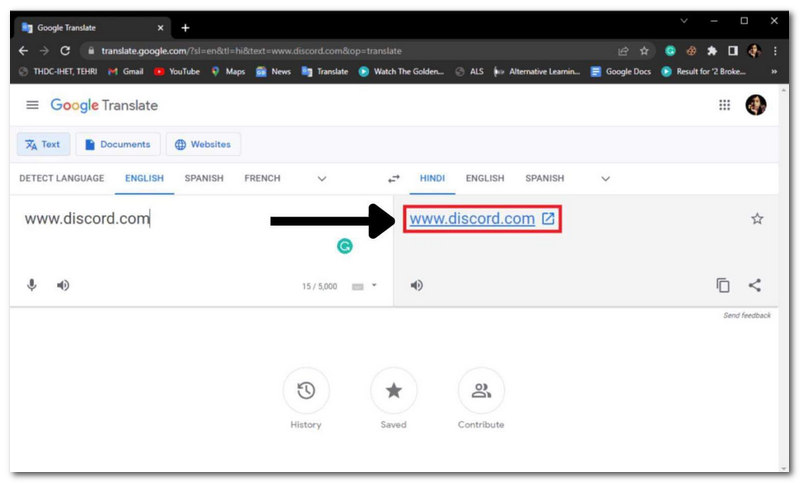Share this page from the address bar
This screenshot has width=800, height=483.
pos(623,51)
